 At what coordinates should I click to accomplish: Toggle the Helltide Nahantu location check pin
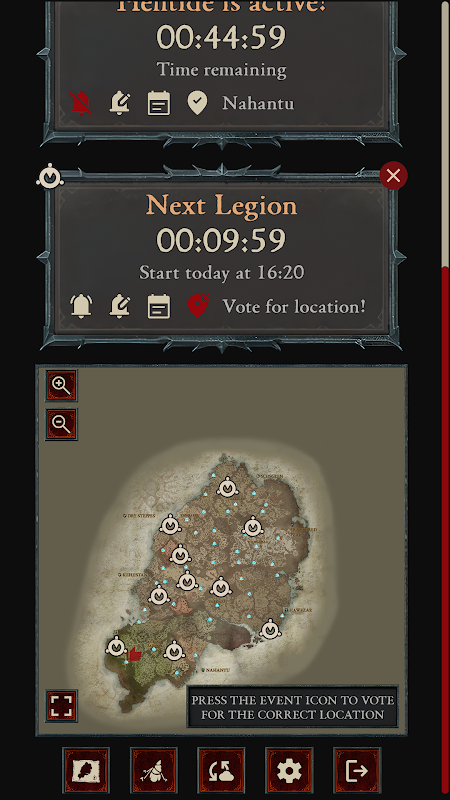tap(197, 103)
